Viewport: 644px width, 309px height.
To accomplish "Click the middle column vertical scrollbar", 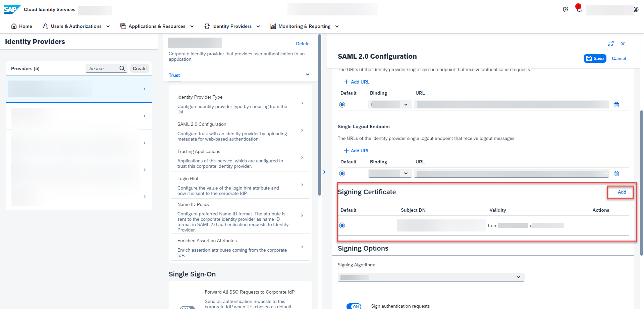I will pos(320,115).
